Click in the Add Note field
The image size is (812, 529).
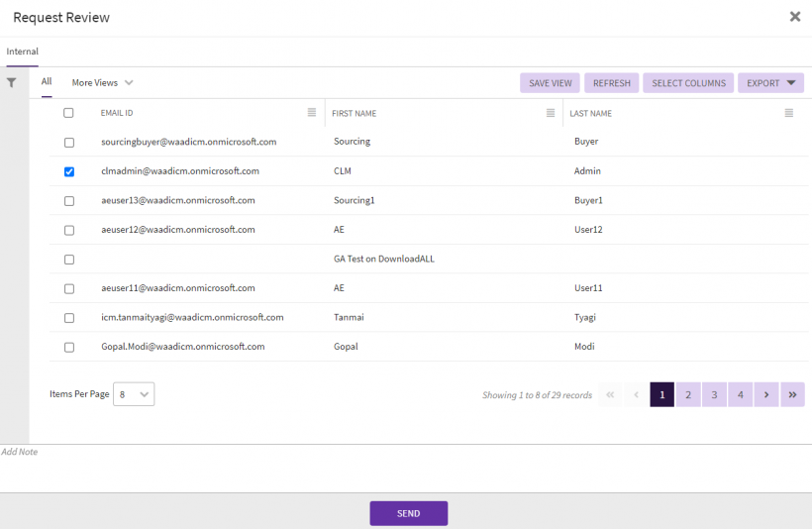tap(396, 466)
